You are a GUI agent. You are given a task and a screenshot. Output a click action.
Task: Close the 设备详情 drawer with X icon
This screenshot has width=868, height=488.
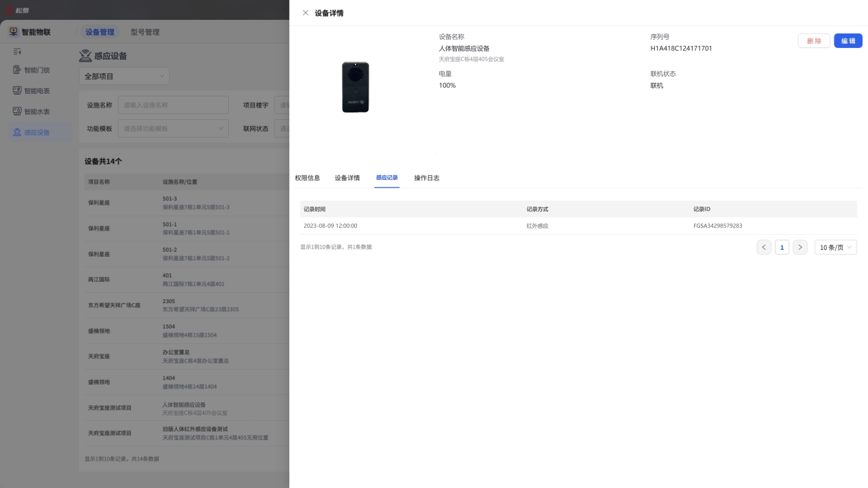tap(306, 13)
